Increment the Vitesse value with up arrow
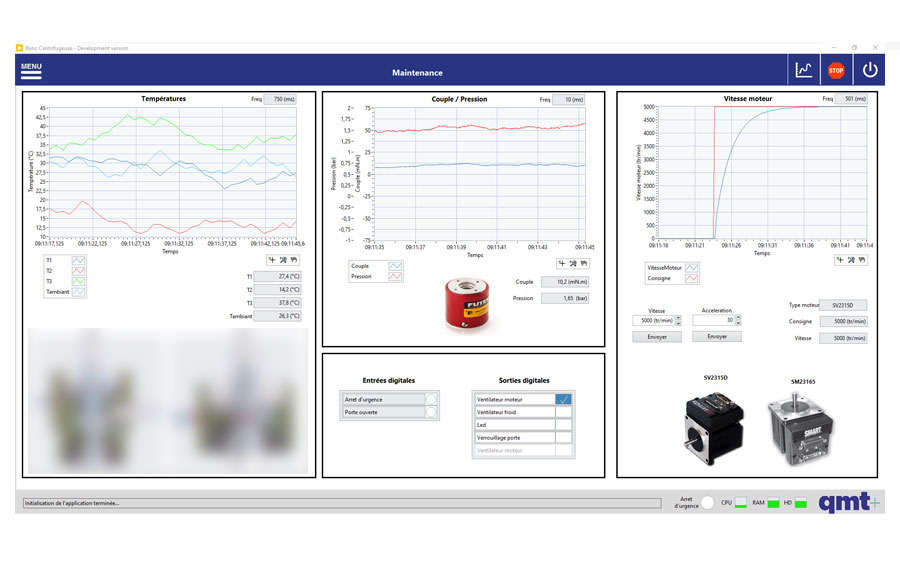Image resolution: width=900 pixels, height=566 pixels. (678, 318)
